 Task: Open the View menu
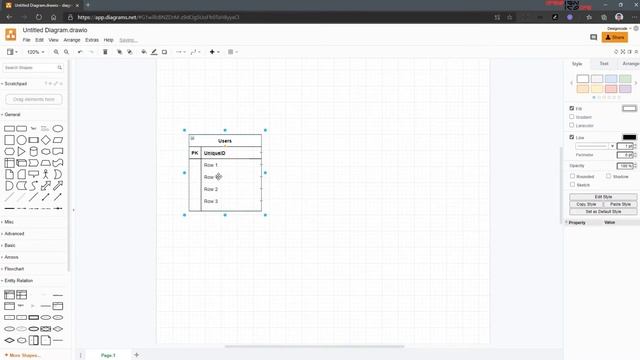tap(53, 40)
